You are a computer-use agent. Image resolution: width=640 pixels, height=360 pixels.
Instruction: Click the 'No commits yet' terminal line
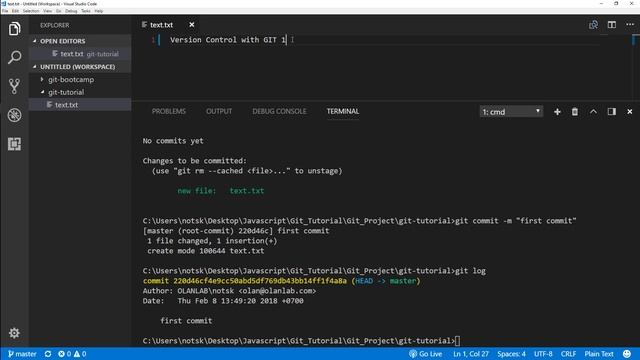click(x=173, y=141)
